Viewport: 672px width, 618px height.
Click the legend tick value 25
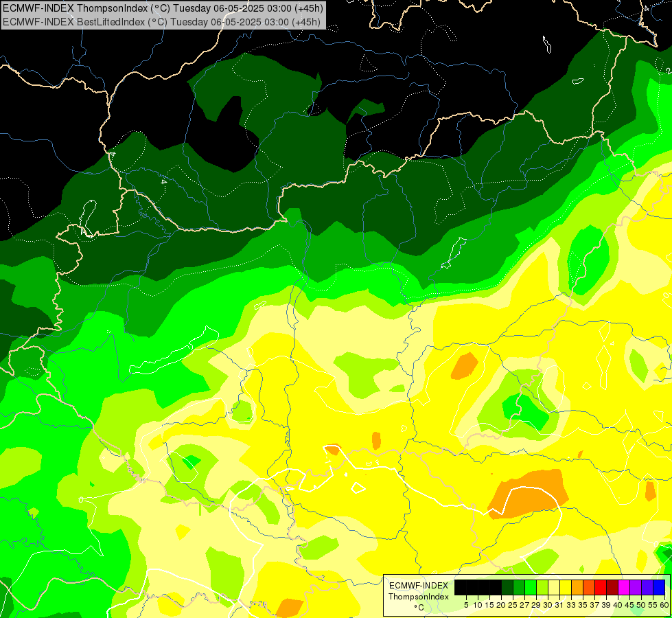click(x=513, y=605)
